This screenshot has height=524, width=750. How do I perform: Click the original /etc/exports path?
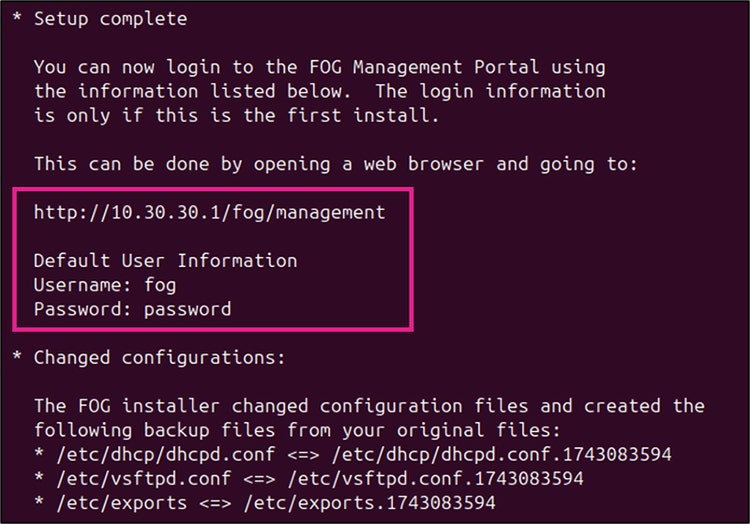pyautogui.click(x=121, y=503)
